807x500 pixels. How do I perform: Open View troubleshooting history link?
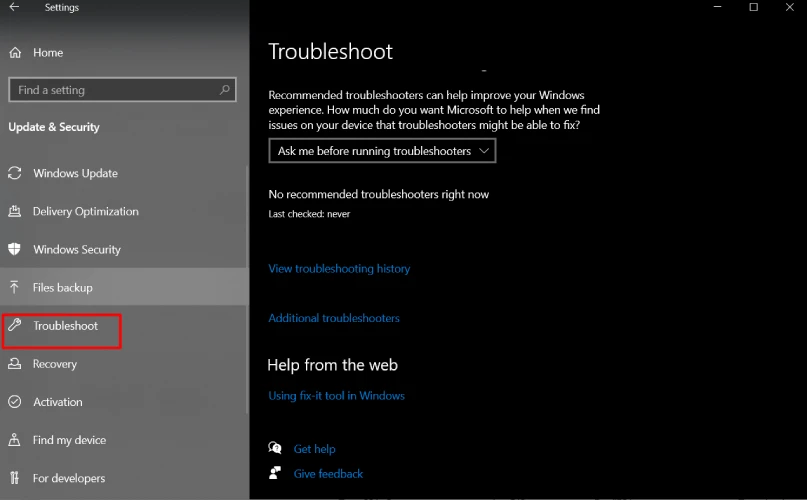(x=339, y=268)
